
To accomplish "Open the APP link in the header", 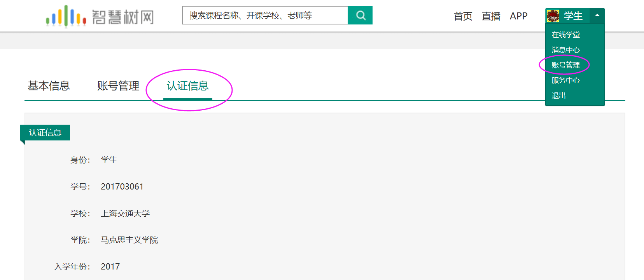I will coord(518,16).
